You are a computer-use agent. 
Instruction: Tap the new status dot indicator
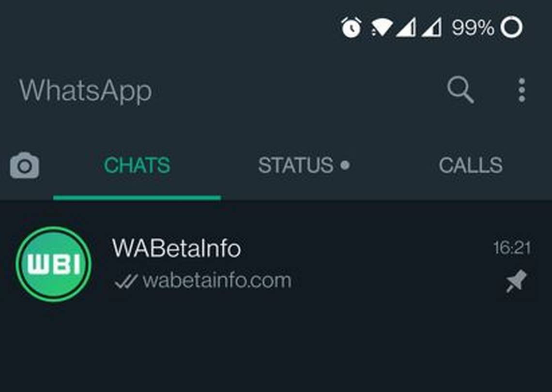345,165
